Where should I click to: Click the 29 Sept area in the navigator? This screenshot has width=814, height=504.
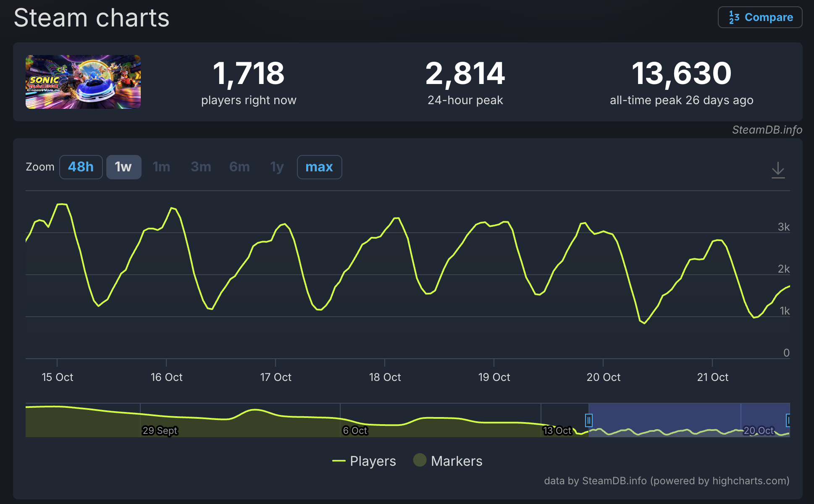160,430
